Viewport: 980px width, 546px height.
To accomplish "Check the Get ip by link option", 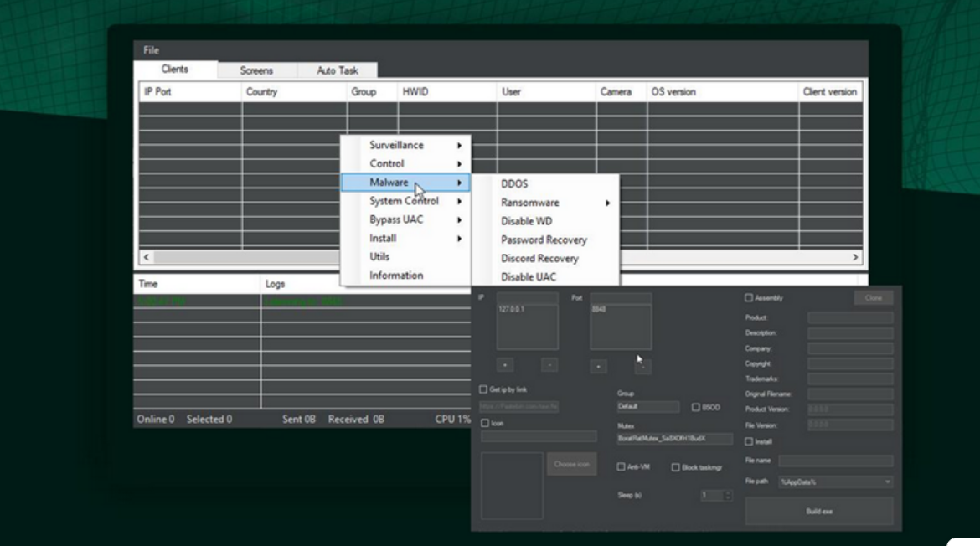I will coord(483,389).
